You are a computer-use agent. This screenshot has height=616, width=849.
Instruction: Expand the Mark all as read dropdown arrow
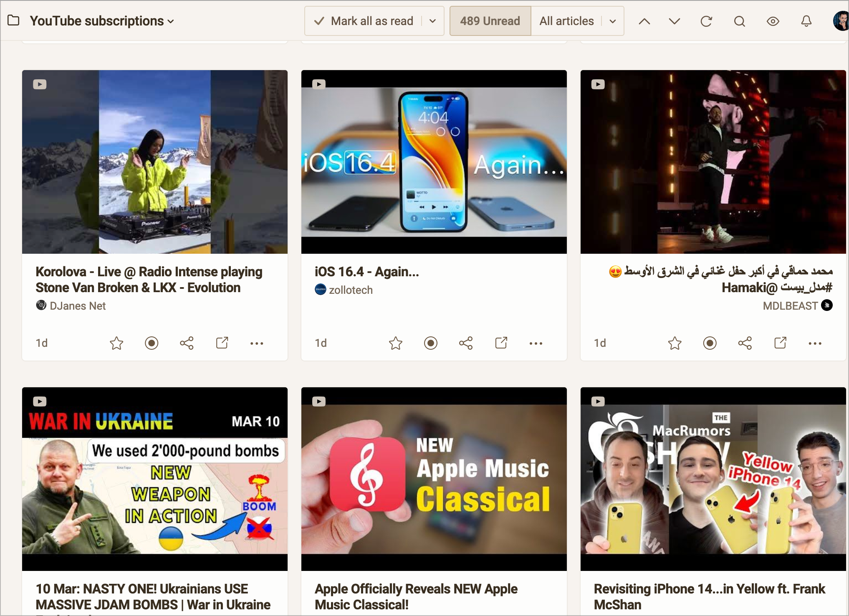tap(433, 20)
